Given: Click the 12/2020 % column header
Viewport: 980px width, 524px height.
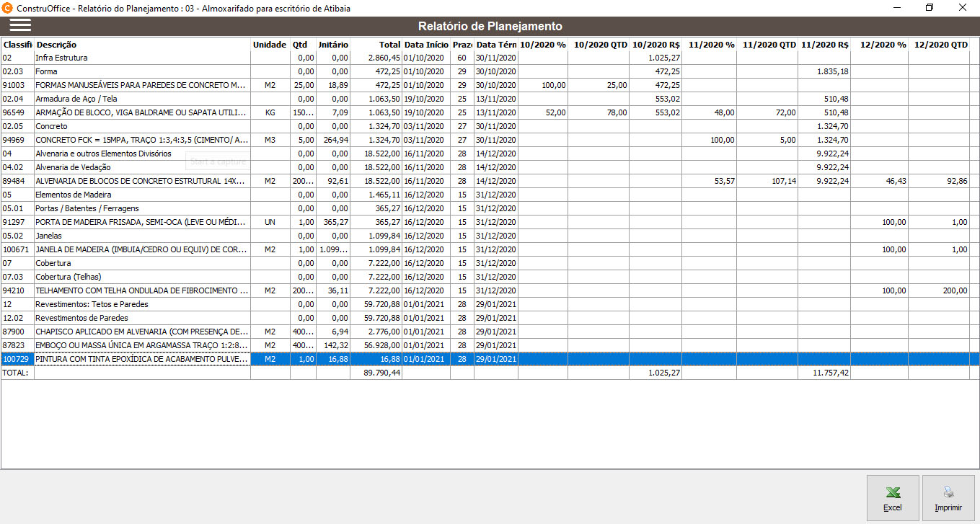Looking at the screenshot, I should coord(879,45).
